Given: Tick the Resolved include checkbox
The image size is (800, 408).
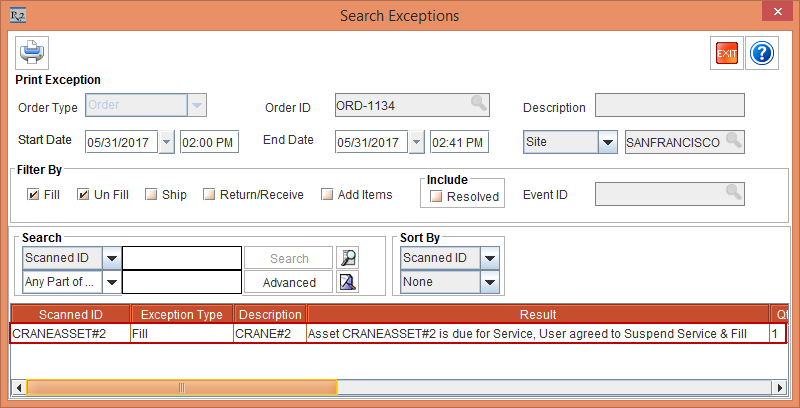Looking at the screenshot, I should (x=436, y=196).
